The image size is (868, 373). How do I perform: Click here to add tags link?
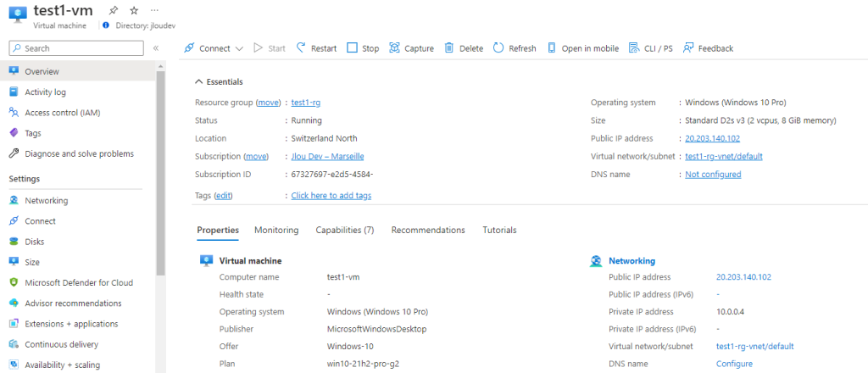click(x=331, y=195)
